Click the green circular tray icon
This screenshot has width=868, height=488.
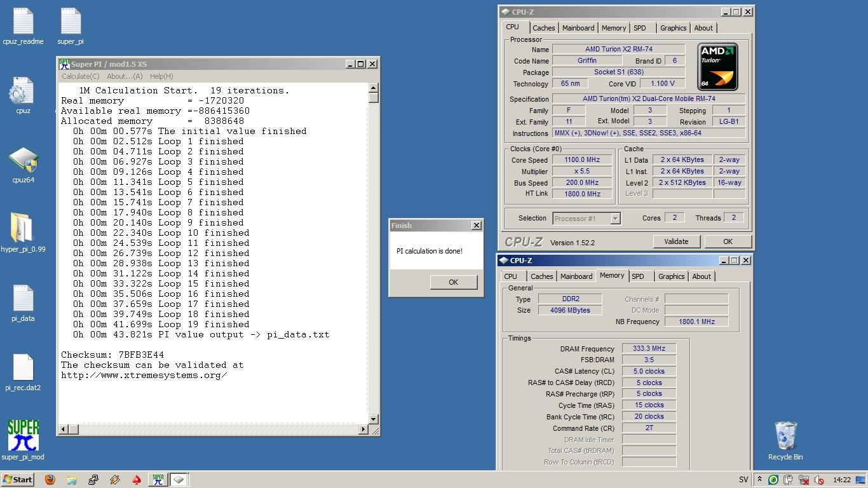pyautogui.click(x=773, y=480)
